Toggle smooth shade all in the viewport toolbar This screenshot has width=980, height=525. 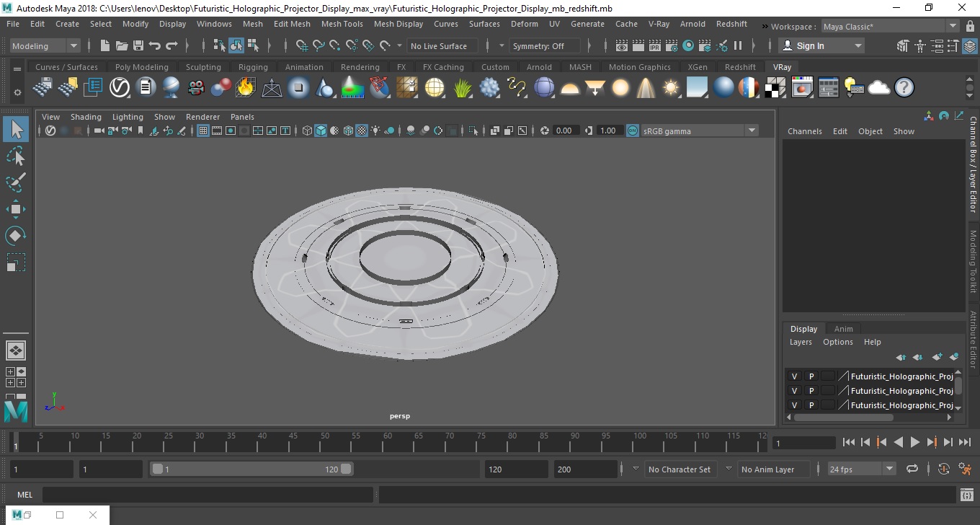click(x=321, y=131)
